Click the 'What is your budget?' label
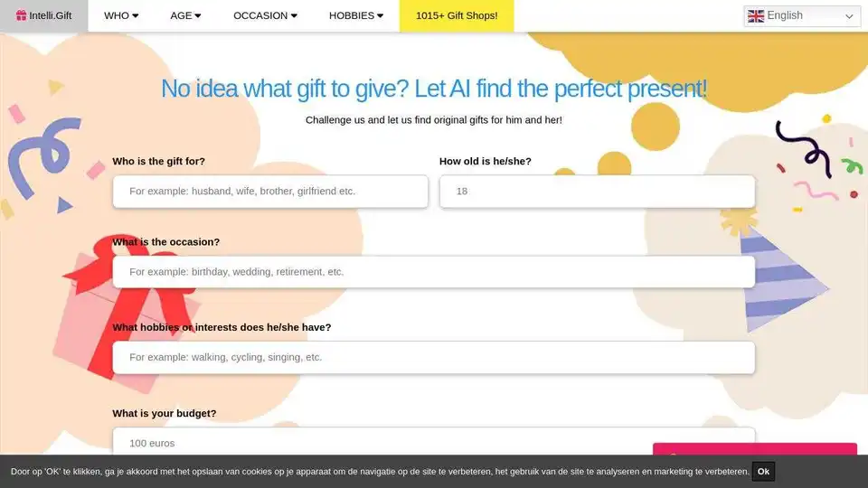 click(x=165, y=413)
